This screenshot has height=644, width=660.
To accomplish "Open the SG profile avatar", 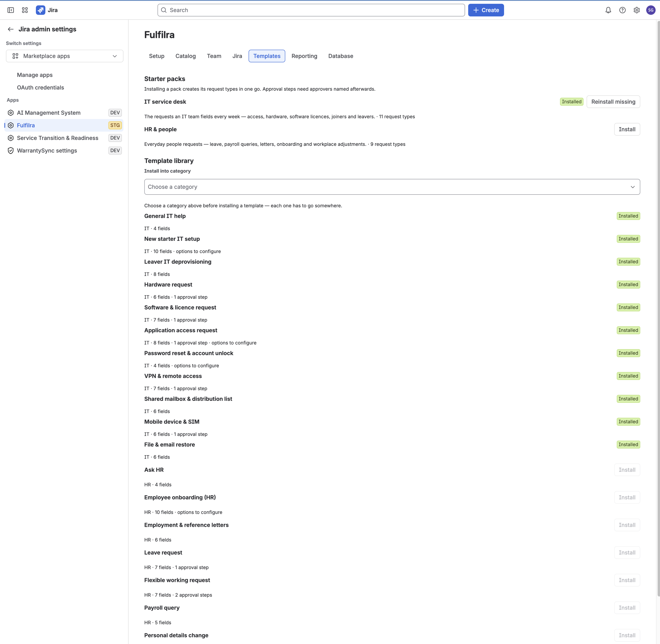I will [x=650, y=10].
